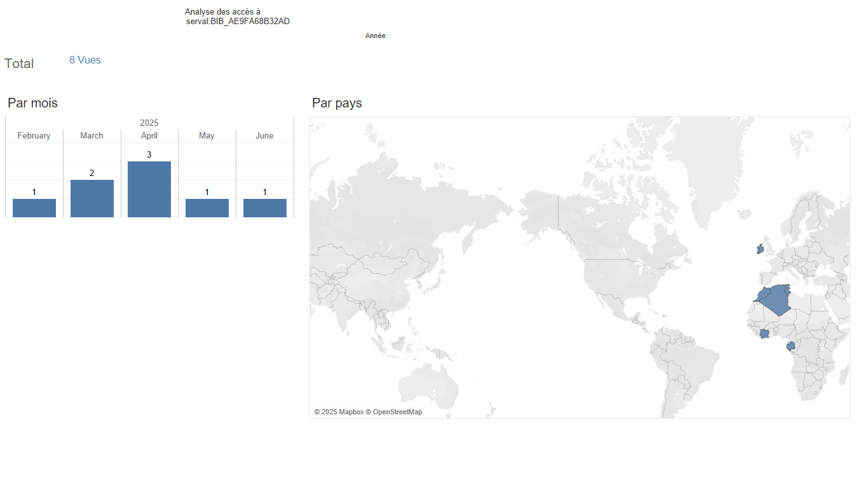Click the February bar in the chart

coord(34,208)
